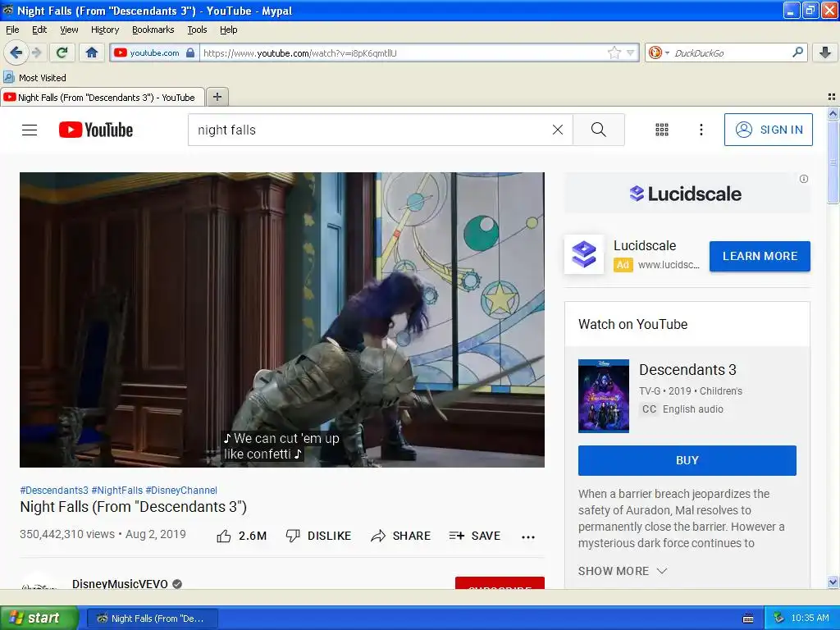This screenshot has height=630, width=840.
Task: Open the URL history dropdown arrow
Action: point(631,52)
